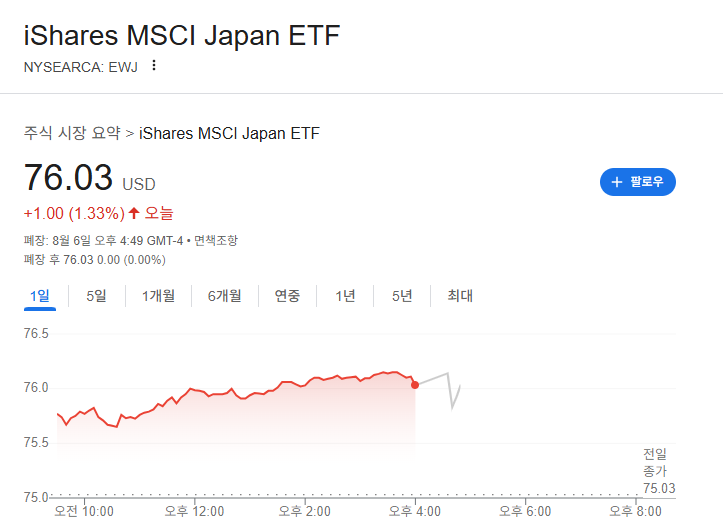Click the 오후 4:00 market close marker
The width and height of the screenshot is (723, 525).
point(415,511)
